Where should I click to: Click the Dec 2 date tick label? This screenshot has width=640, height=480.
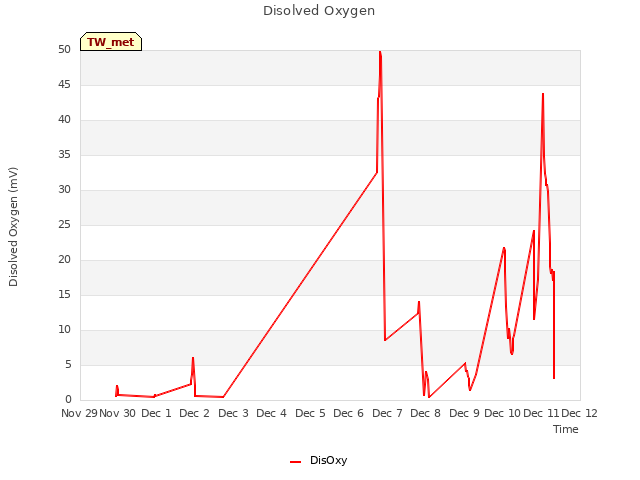194,413
